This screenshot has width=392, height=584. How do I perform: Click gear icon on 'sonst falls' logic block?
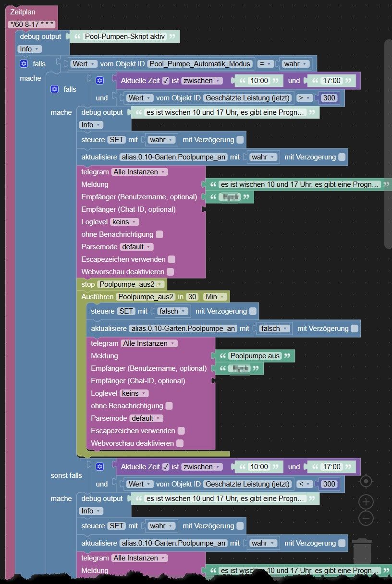click(99, 466)
